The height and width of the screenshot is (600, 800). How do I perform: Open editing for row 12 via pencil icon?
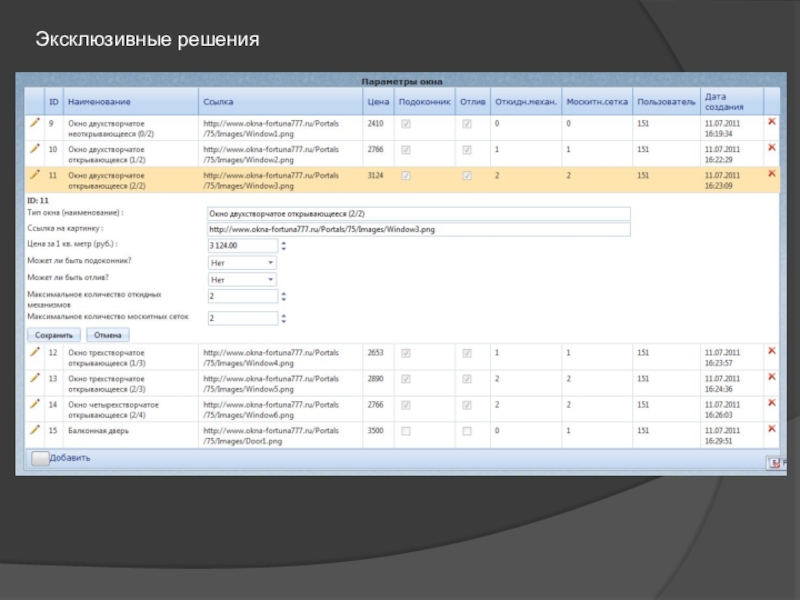click(x=35, y=352)
